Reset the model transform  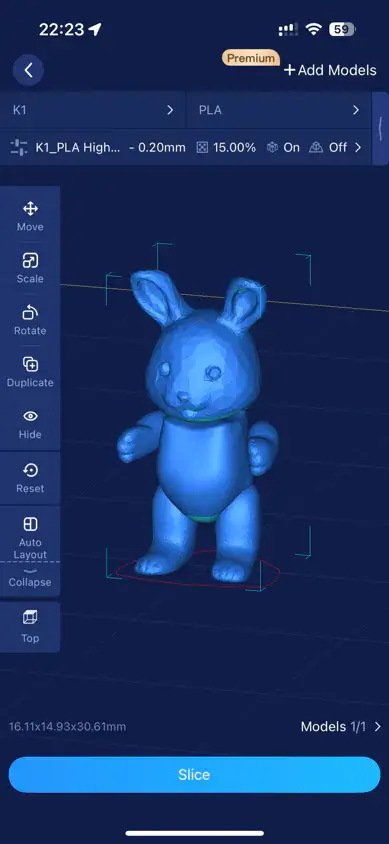pos(30,479)
